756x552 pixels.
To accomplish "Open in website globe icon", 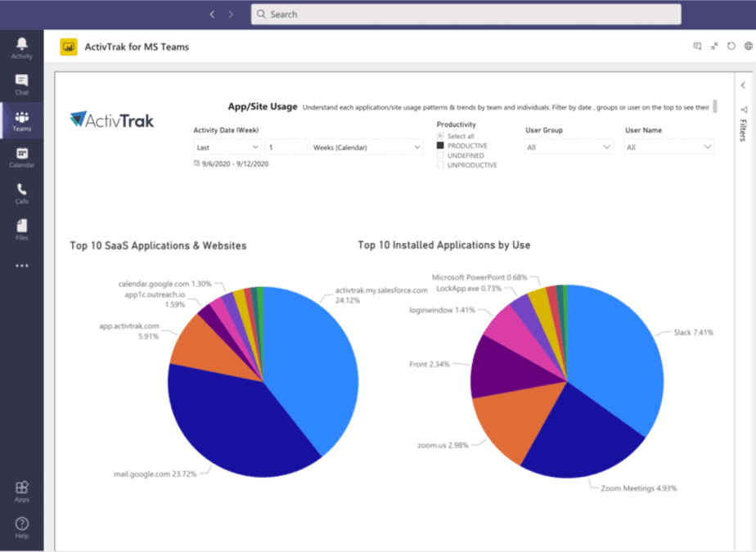I will click(x=749, y=46).
